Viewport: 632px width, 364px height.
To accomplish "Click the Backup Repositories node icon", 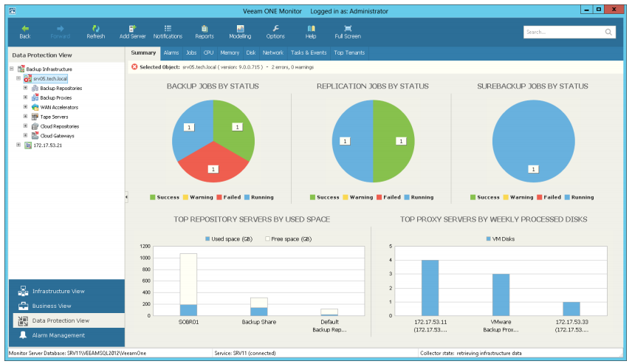I will tap(35, 88).
